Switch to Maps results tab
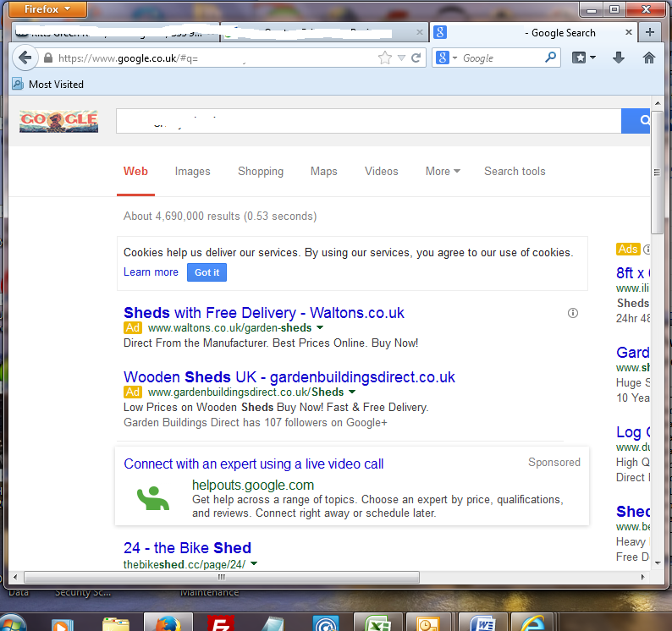 click(323, 172)
